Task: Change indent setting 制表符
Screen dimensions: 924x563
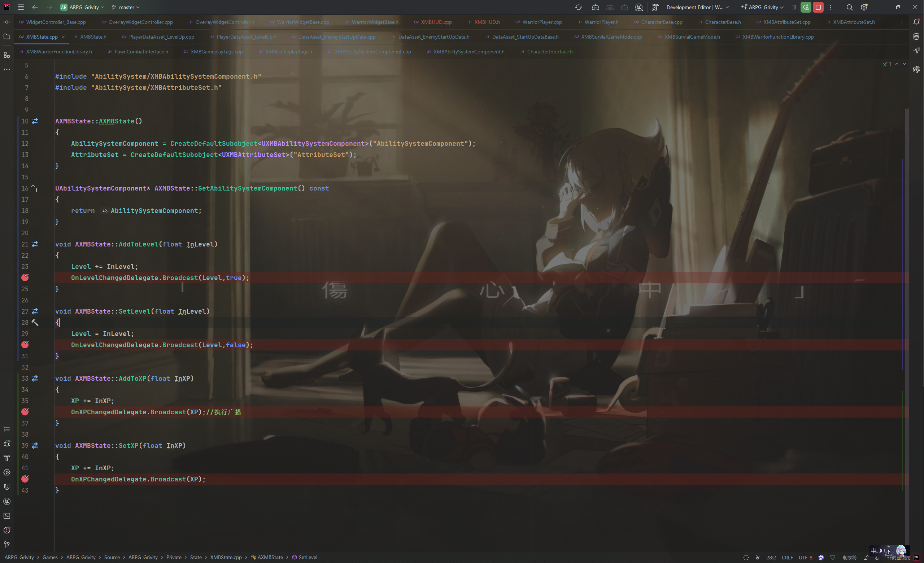Action: tap(849, 557)
